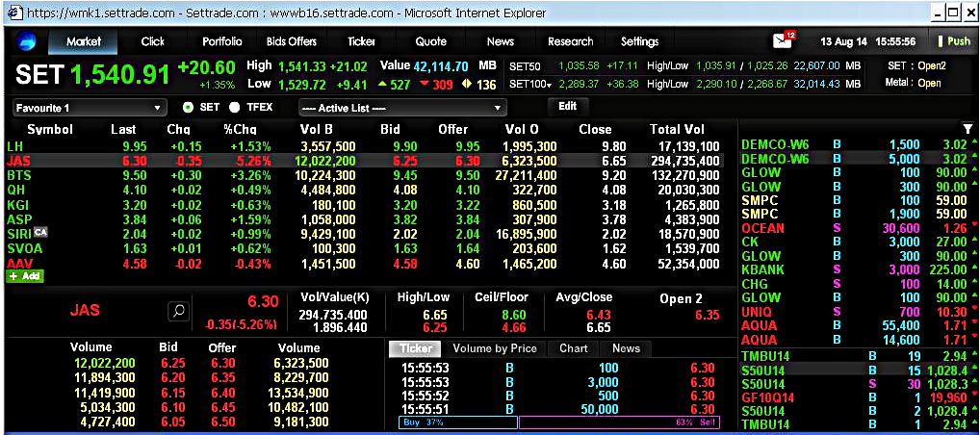Switch to the Ticker tab in quote panel
The image size is (980, 435).
coord(415,348)
